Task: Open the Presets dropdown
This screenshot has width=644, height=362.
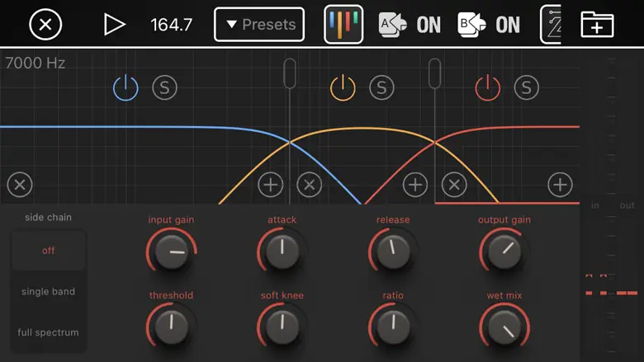Action: point(259,25)
